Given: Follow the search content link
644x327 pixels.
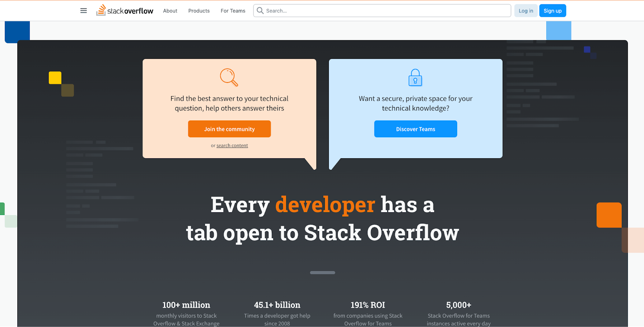Looking at the screenshot, I should (x=232, y=146).
